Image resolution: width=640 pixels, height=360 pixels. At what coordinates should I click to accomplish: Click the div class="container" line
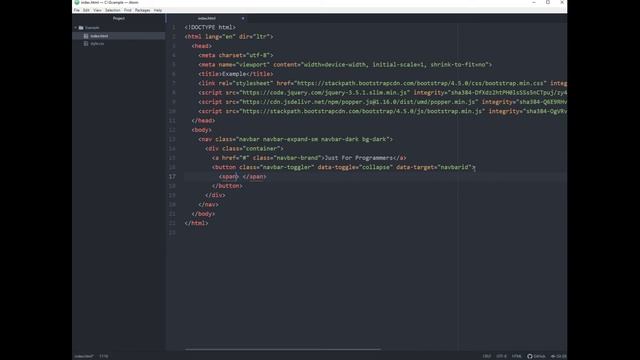click(244, 149)
